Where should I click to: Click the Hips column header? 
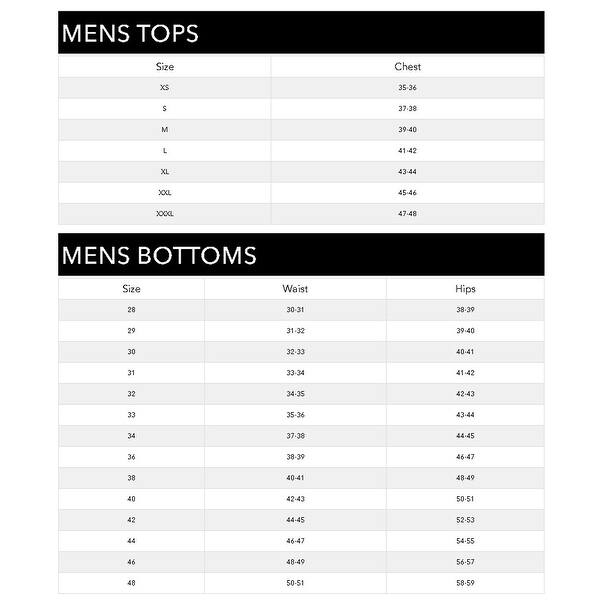click(465, 289)
